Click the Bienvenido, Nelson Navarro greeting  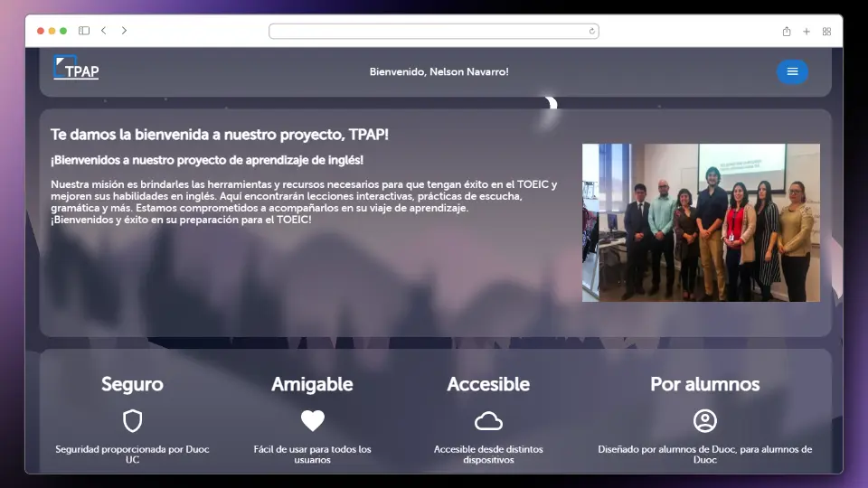coord(439,71)
